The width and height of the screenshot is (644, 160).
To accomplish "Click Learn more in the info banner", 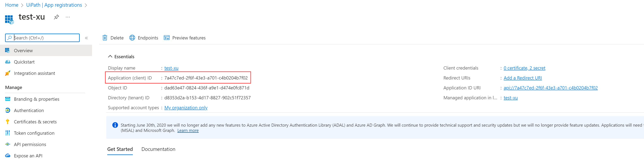I will pyautogui.click(x=188, y=130).
